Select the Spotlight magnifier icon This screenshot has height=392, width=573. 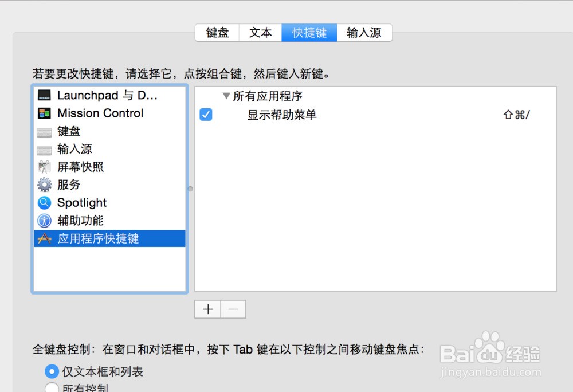(x=44, y=202)
